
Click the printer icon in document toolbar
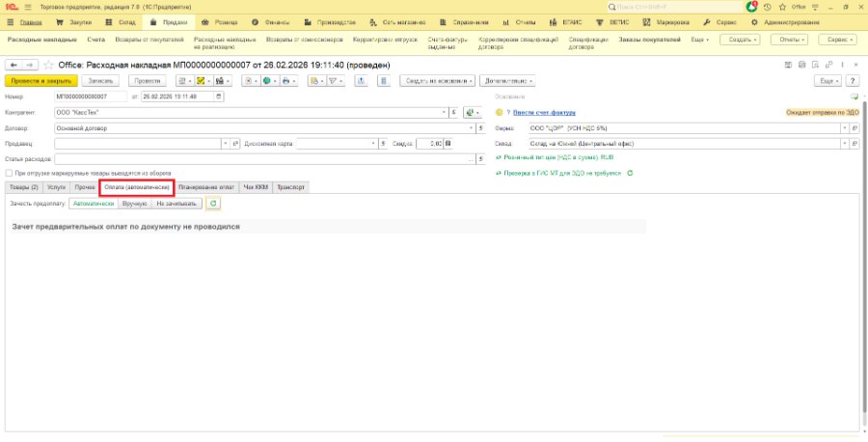285,81
